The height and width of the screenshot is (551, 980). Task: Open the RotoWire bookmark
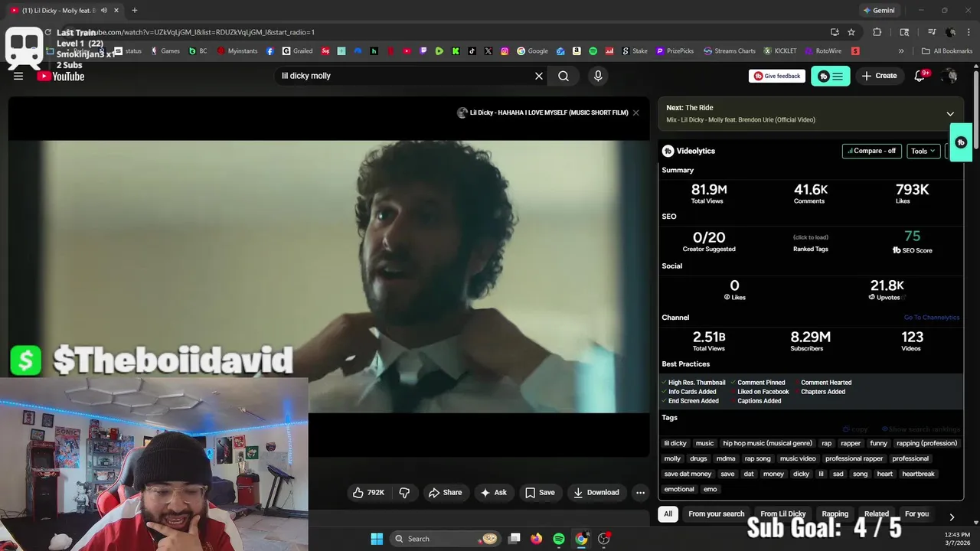point(823,51)
